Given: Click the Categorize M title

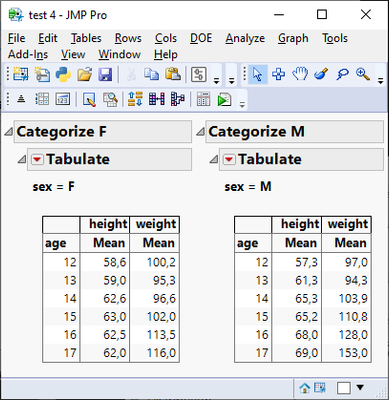Looking at the screenshot, I should [256, 132].
